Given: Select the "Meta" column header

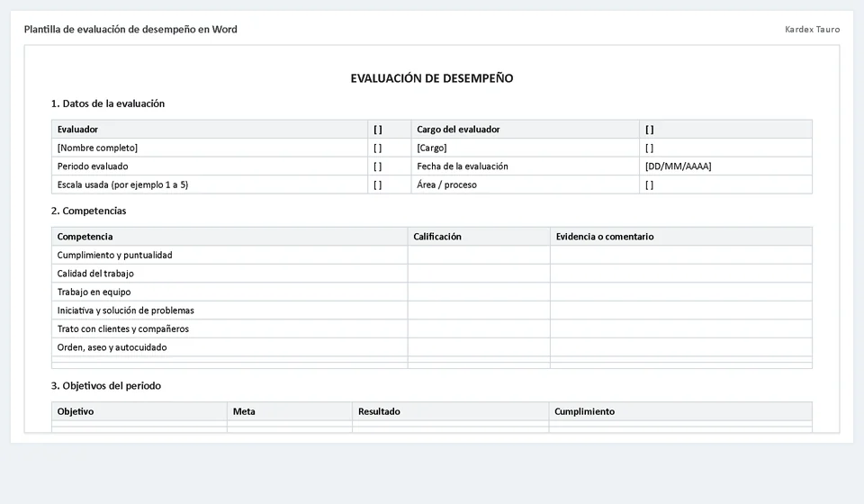Looking at the screenshot, I should coord(290,411).
